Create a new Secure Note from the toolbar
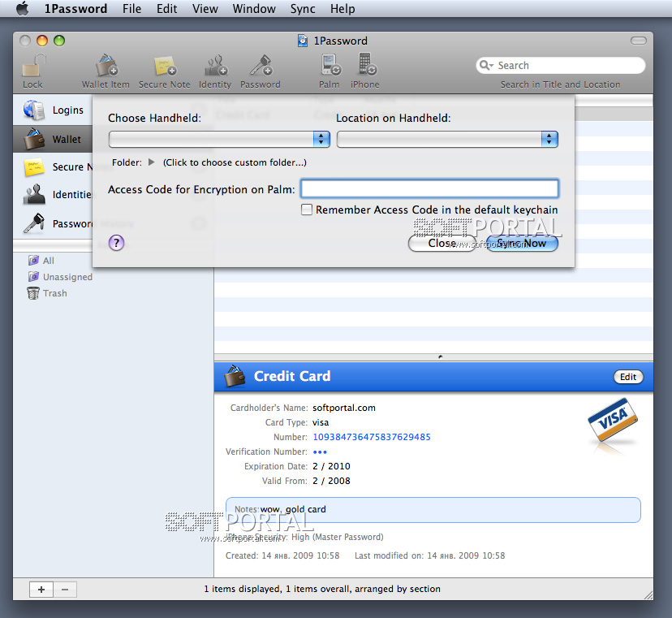The image size is (672, 618). pos(165,66)
